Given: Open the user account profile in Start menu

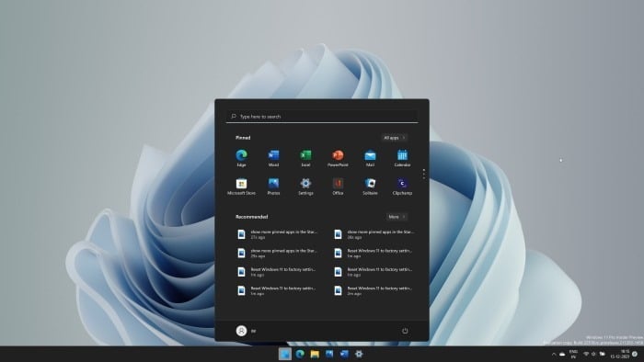Looking at the screenshot, I should click(x=246, y=331).
